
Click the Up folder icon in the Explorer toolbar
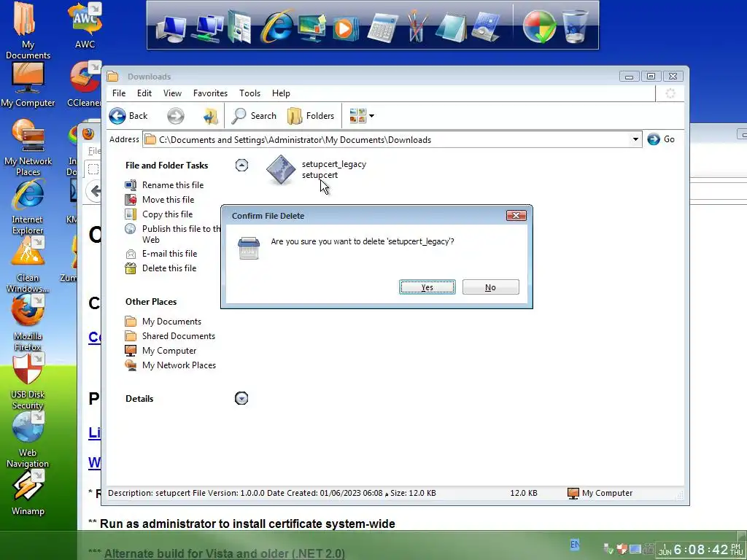(x=210, y=116)
